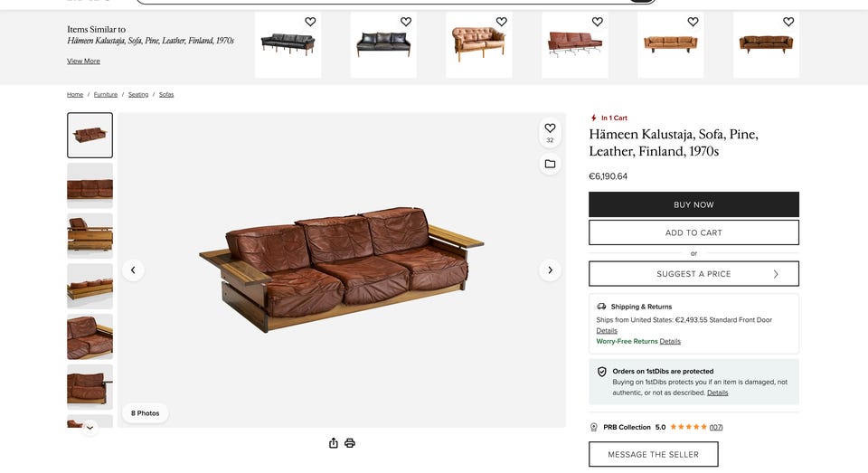Heart the last brown similar sofa
This screenshot has height=473, width=868.
click(x=788, y=22)
